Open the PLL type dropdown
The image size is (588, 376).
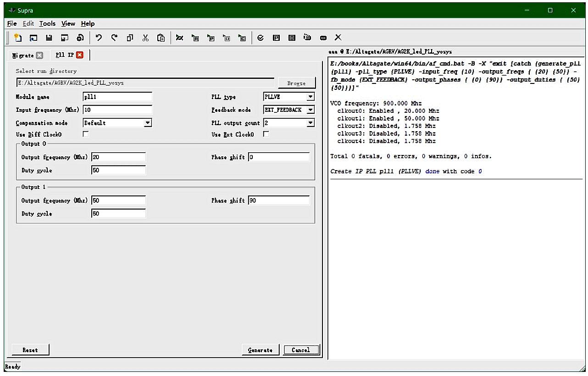311,97
